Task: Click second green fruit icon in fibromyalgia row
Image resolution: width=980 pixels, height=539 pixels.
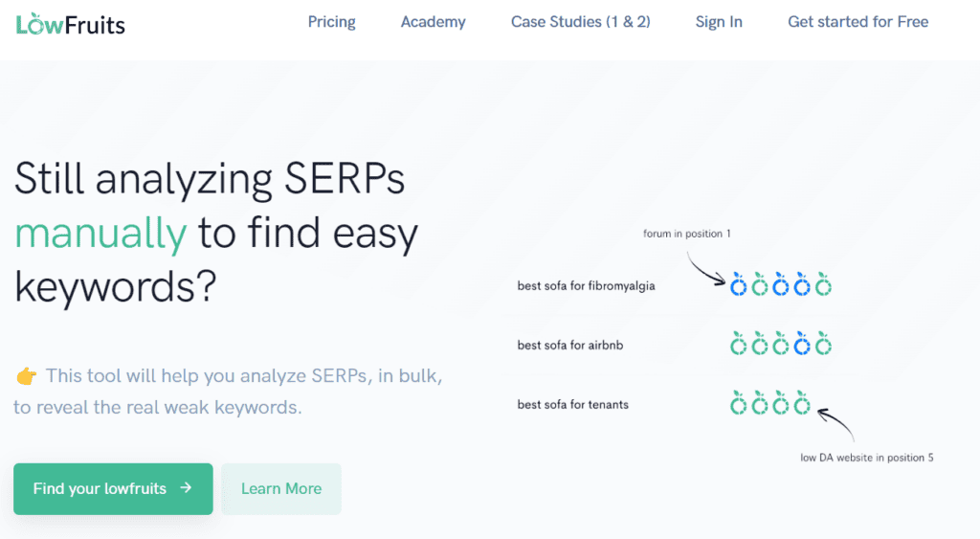Action: pos(759,284)
